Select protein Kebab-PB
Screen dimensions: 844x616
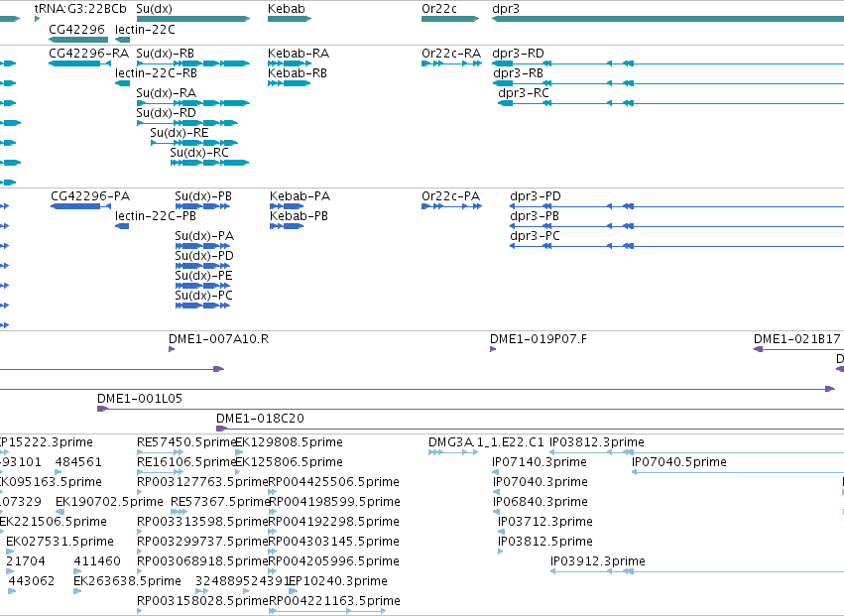click(x=299, y=216)
